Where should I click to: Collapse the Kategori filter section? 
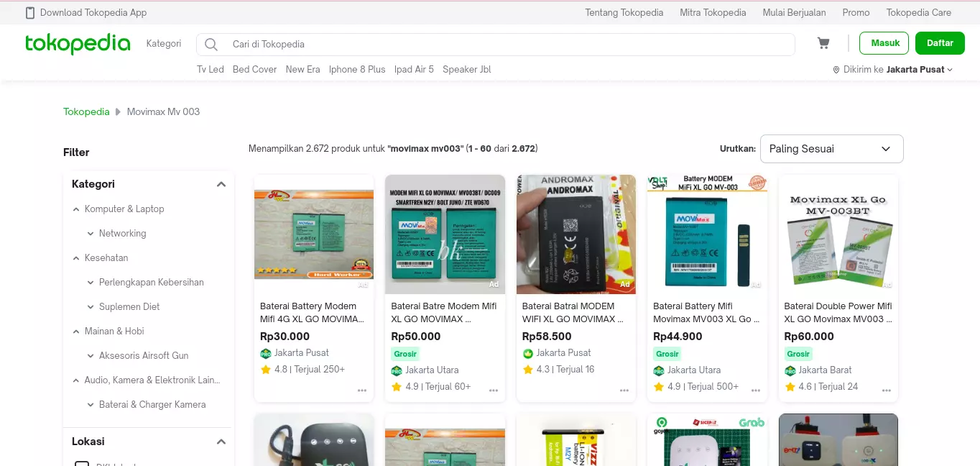pyautogui.click(x=221, y=184)
